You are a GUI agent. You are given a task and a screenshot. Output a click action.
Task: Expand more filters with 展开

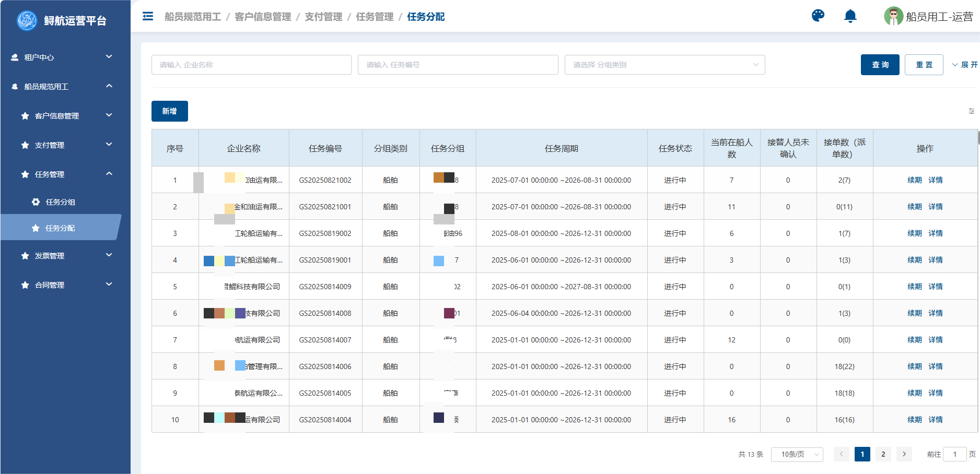point(964,65)
